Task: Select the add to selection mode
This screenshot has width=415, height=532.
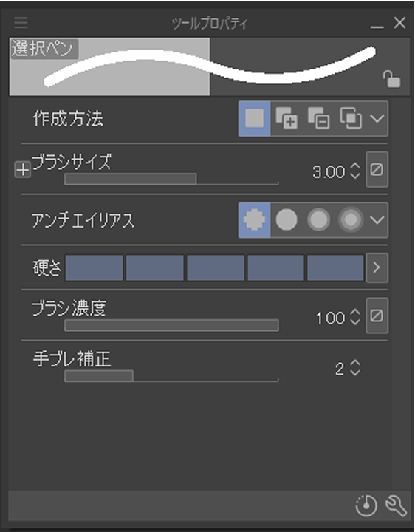Action: (x=287, y=118)
